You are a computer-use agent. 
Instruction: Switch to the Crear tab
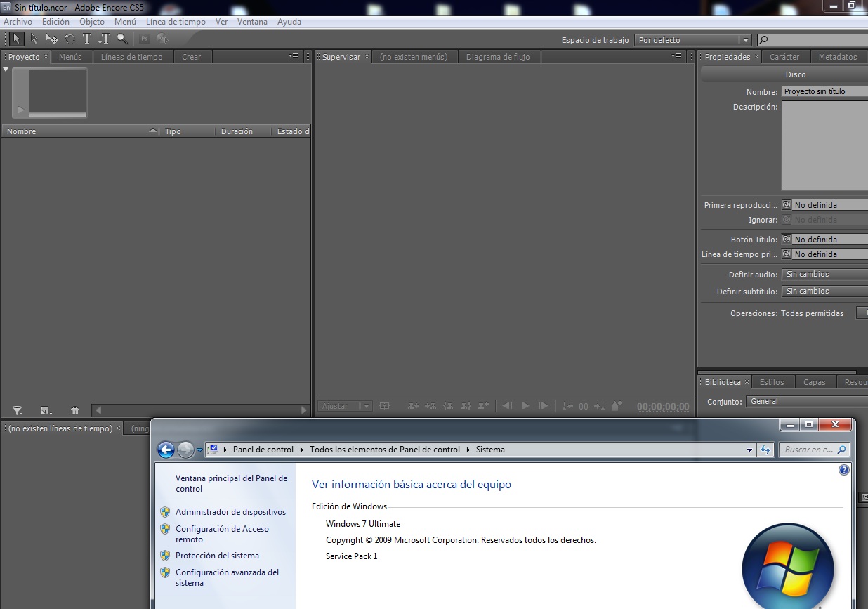(192, 57)
